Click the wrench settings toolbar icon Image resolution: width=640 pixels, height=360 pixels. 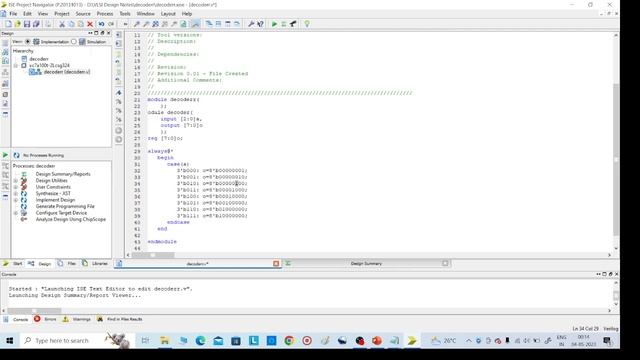point(251,24)
